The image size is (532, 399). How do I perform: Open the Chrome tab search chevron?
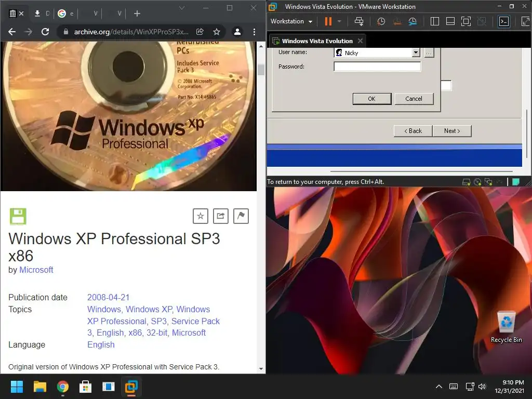pyautogui.click(x=182, y=8)
